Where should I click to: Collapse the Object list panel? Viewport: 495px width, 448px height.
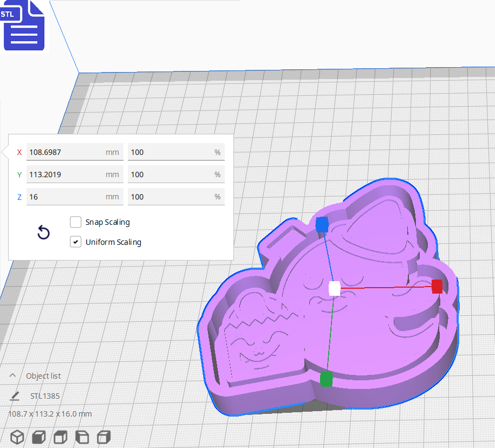(x=12, y=375)
